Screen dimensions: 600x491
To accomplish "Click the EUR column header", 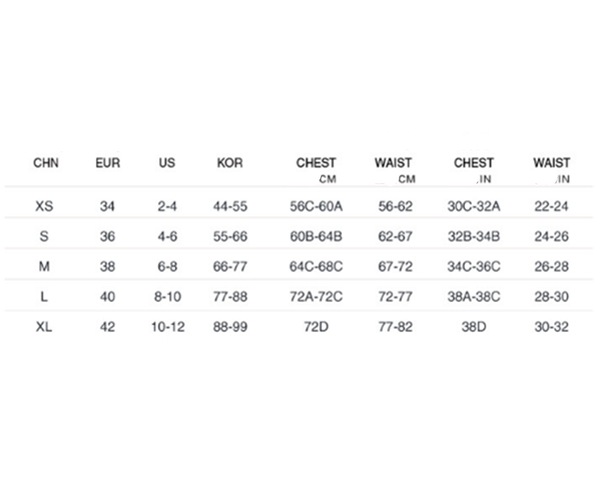I will pyautogui.click(x=108, y=163).
